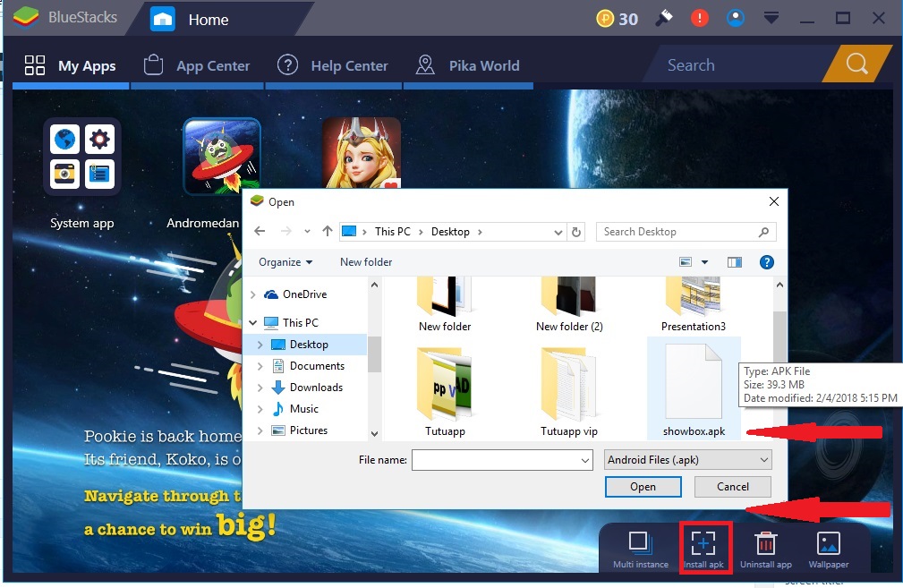Change the file view icon
Screen dimensions: 903x588
click(x=686, y=262)
